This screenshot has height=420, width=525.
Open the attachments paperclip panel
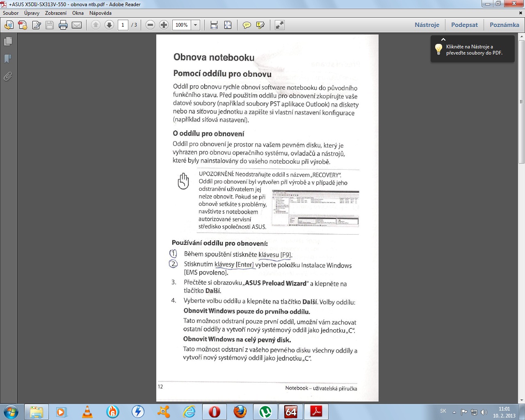click(8, 77)
